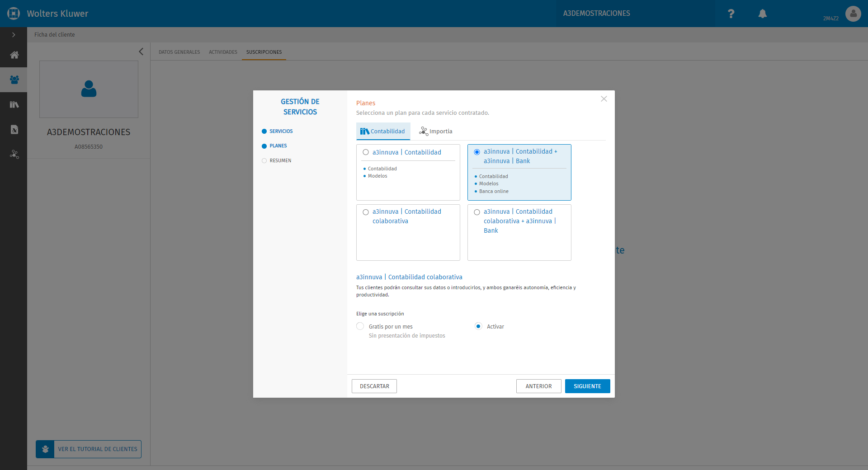Choose the Activar subscription option
Screen dimensions: 868x470
pos(478,326)
